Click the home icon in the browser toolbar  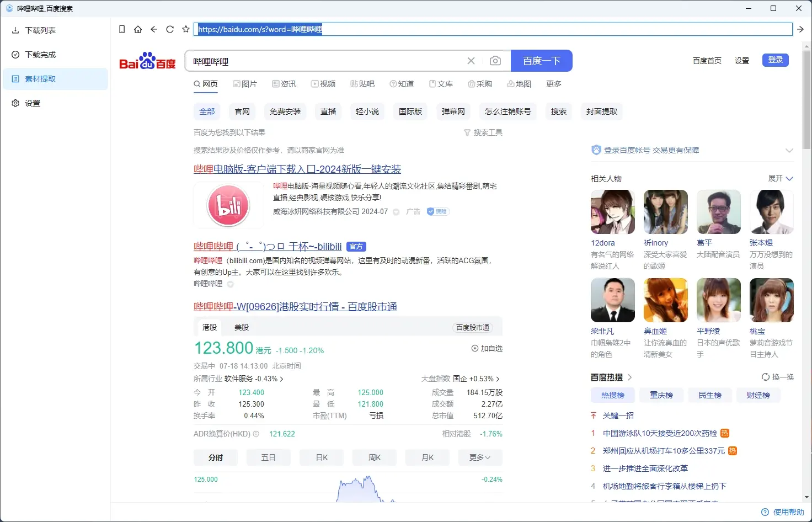tap(138, 29)
